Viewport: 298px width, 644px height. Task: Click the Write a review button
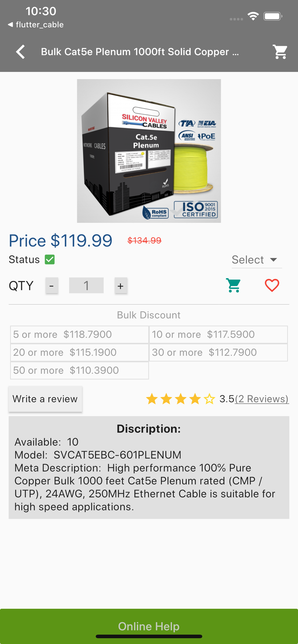pos(45,399)
